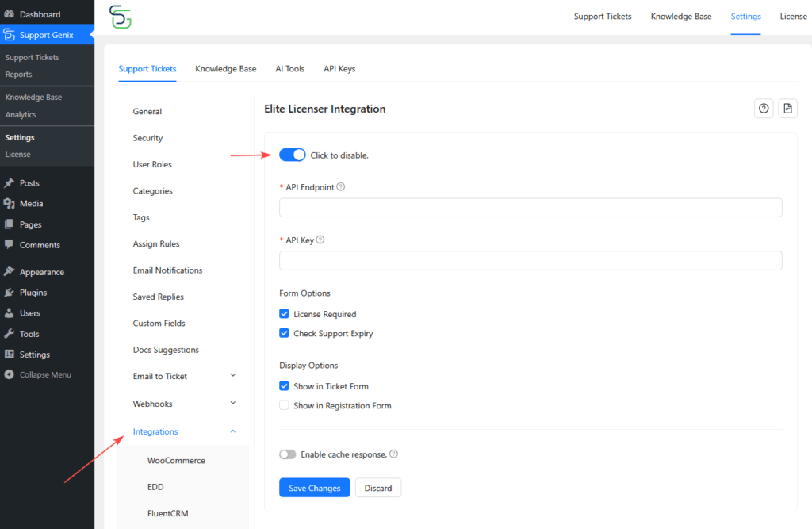This screenshot has height=529, width=812.
Task: Open the documentation page icon button
Action: [787, 109]
